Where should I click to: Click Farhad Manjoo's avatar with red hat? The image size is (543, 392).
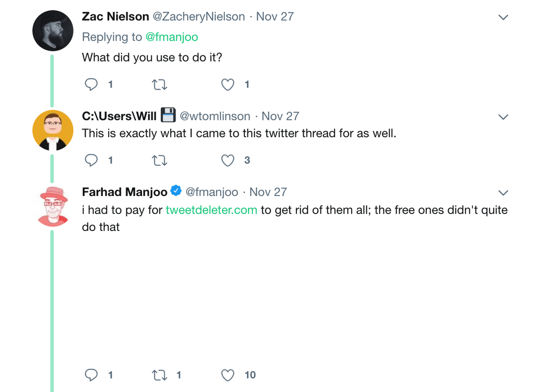point(52,206)
